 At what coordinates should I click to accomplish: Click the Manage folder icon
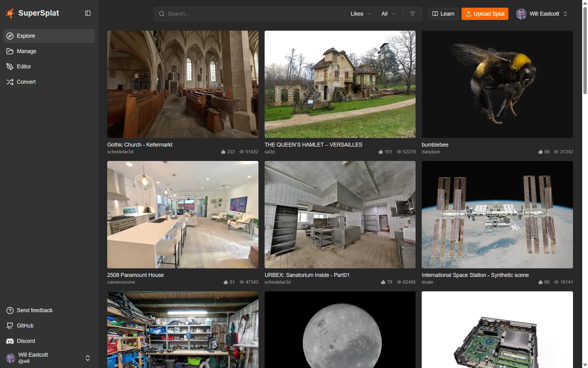[x=10, y=51]
